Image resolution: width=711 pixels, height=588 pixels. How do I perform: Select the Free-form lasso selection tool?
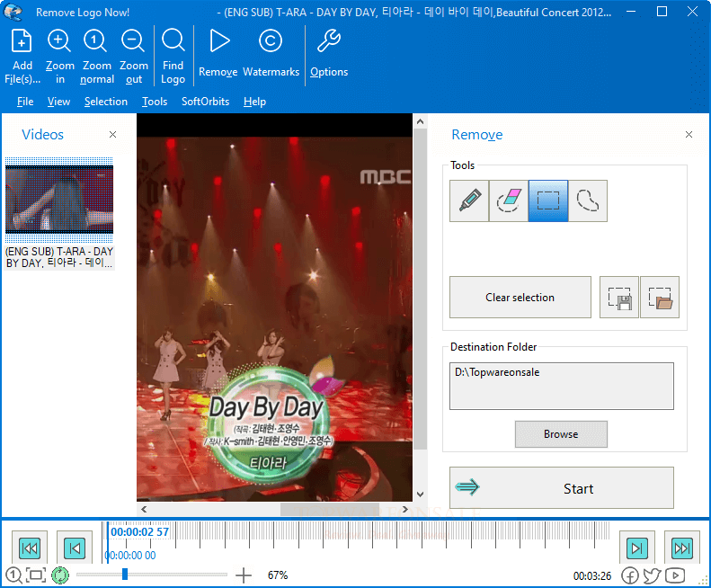[x=588, y=200]
